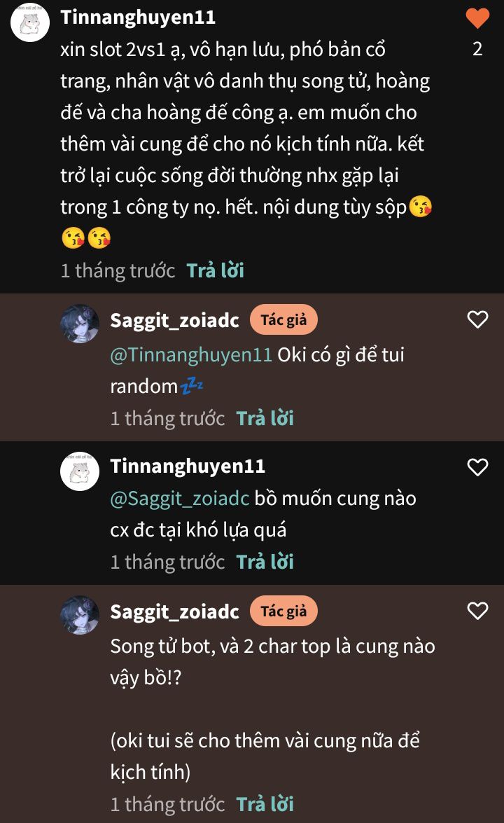
Task: Open the @Tinnanghuyen11 mention link
Action: (x=191, y=354)
